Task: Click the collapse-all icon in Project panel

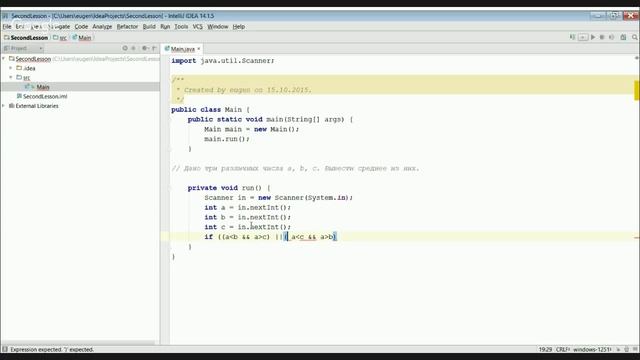Action: [133, 48]
